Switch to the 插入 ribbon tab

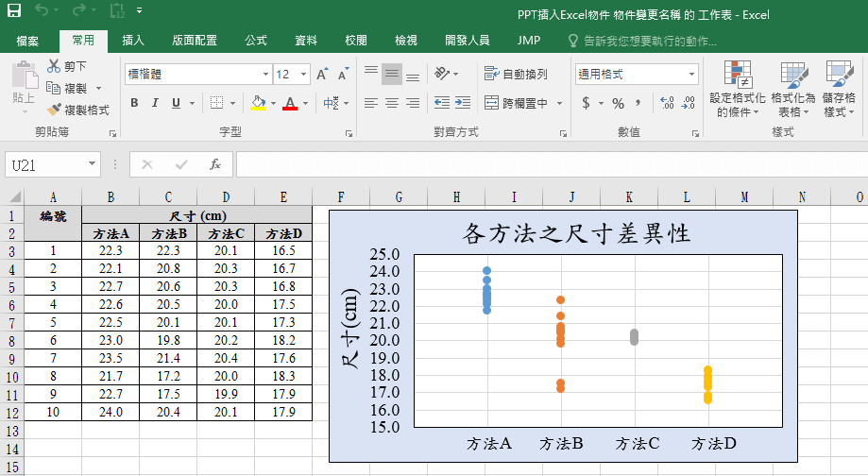click(133, 41)
